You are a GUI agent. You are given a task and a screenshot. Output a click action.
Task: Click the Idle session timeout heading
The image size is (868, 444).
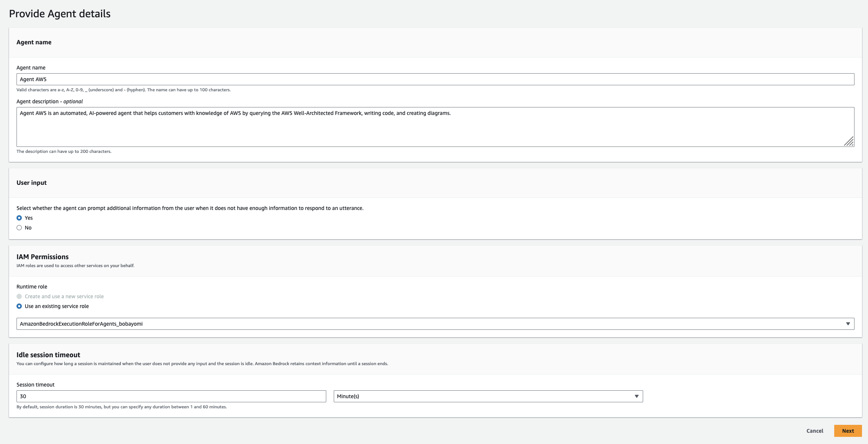pyautogui.click(x=48, y=355)
